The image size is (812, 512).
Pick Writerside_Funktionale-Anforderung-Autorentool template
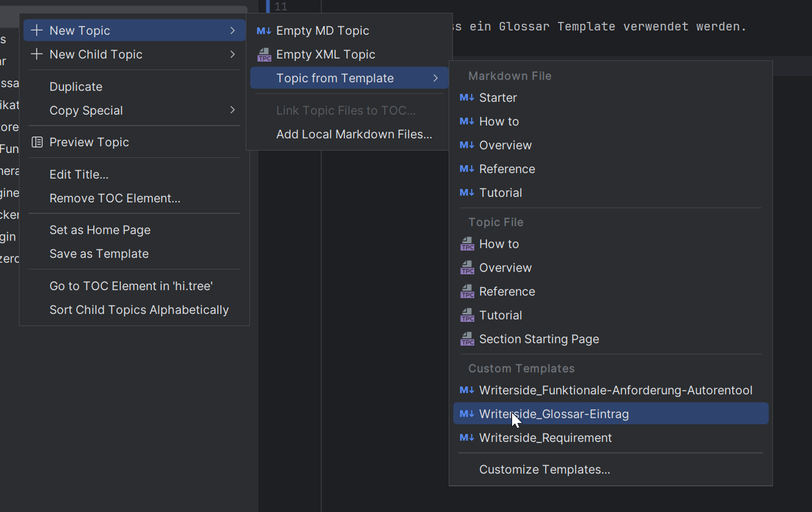click(615, 390)
